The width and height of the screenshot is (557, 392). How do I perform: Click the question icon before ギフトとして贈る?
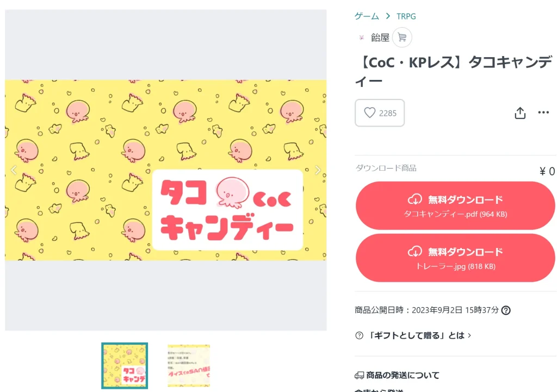point(359,335)
